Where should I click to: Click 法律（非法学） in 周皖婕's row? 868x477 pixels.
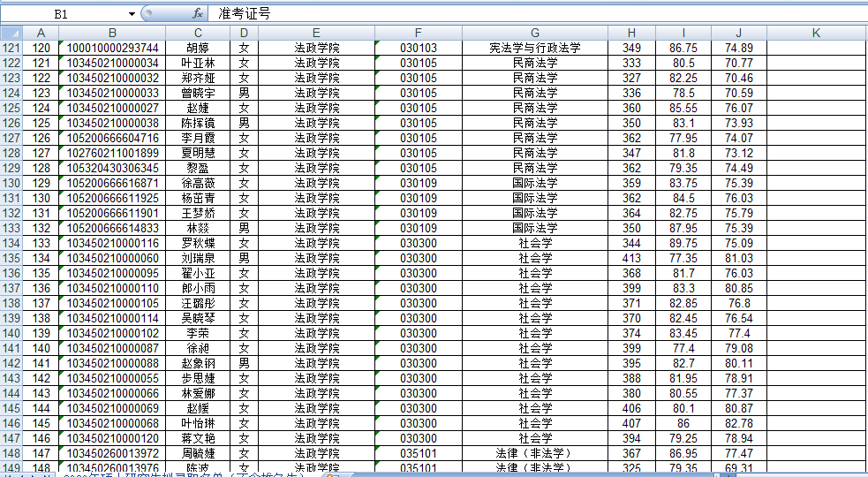point(535,453)
